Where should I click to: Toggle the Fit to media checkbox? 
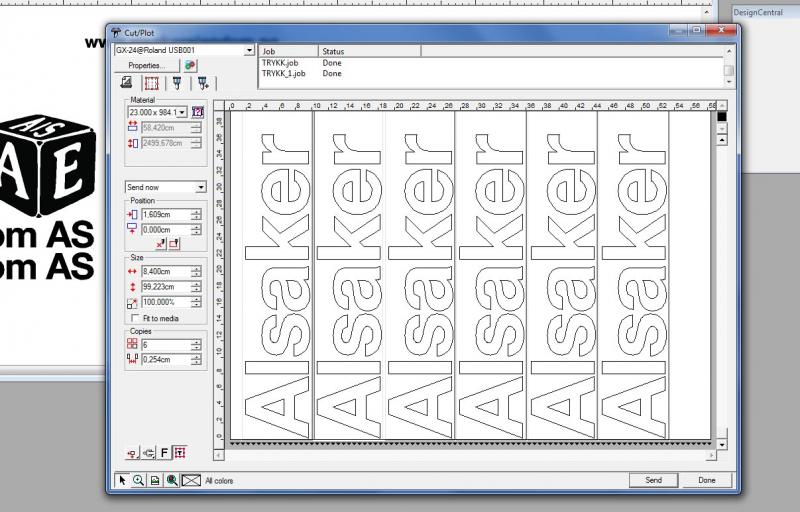coord(135,318)
